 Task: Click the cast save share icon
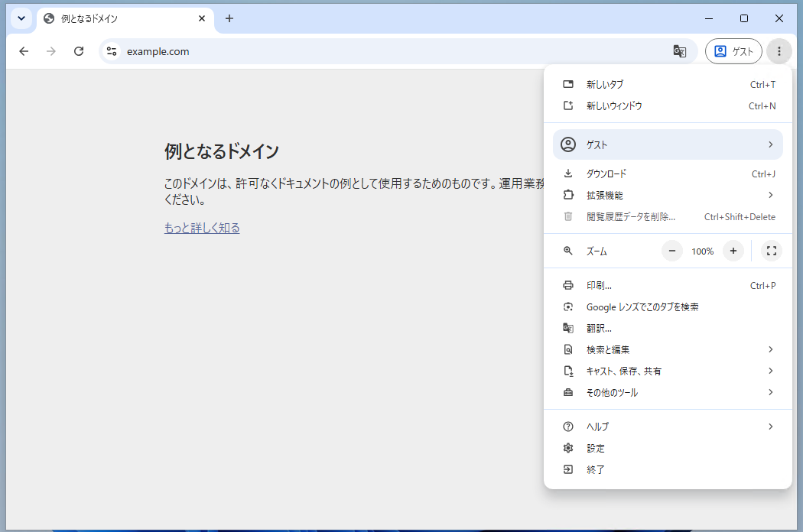(x=568, y=371)
